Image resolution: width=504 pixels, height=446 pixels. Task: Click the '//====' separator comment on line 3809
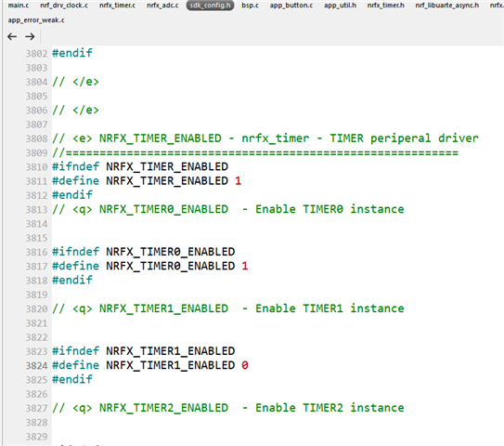point(255,152)
